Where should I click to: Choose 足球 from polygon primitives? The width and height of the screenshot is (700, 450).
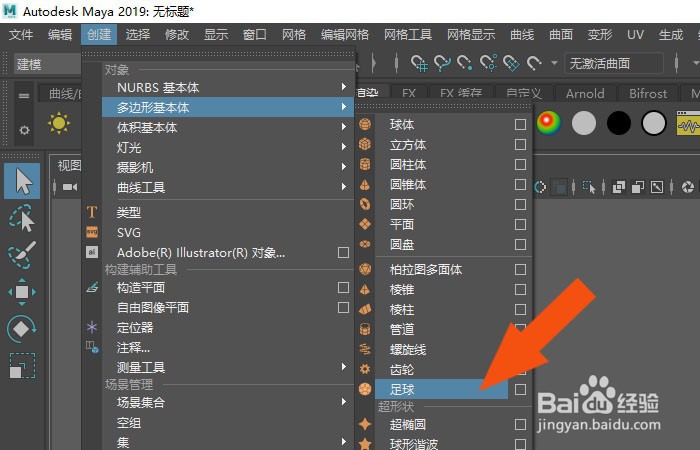(x=441, y=389)
